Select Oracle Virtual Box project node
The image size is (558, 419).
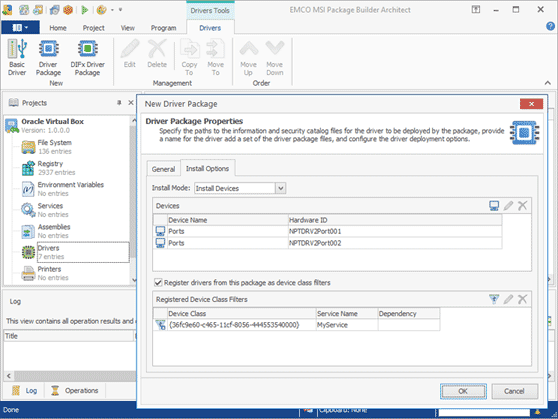coord(52,125)
